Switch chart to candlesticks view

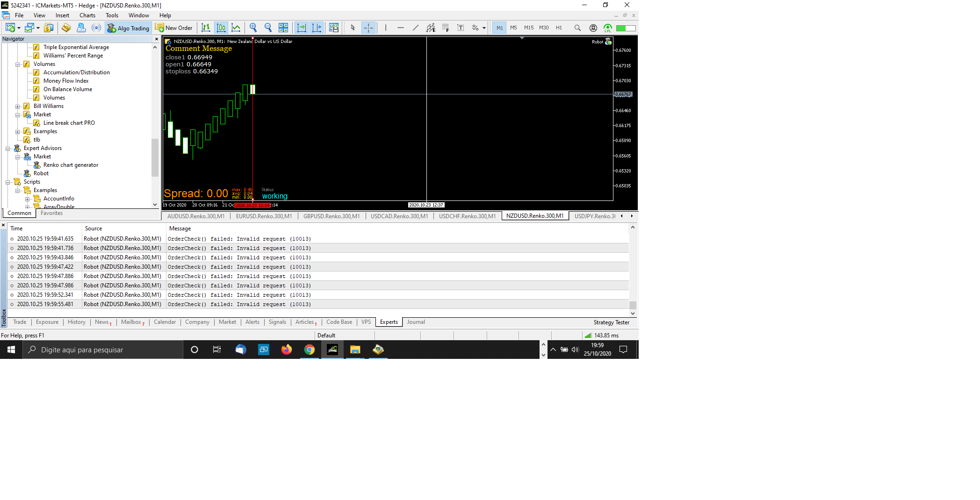click(221, 28)
